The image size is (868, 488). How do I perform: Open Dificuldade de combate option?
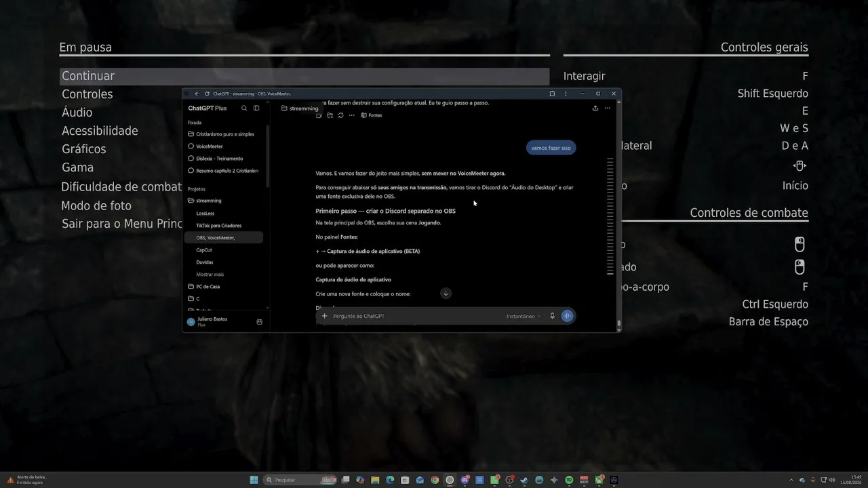coord(121,187)
